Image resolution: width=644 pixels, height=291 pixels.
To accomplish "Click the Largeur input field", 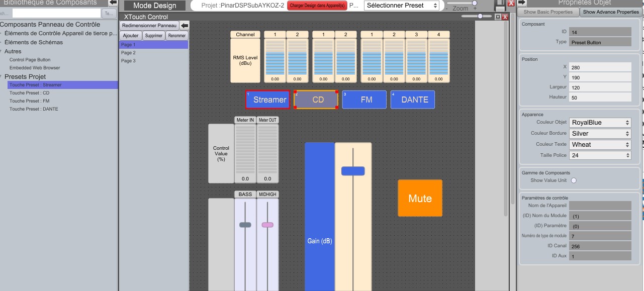I will (600, 87).
